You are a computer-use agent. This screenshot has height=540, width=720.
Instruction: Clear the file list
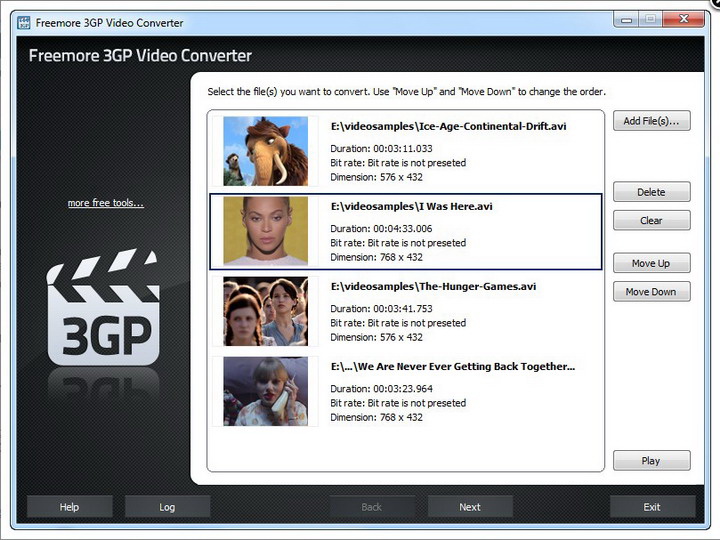tap(651, 220)
